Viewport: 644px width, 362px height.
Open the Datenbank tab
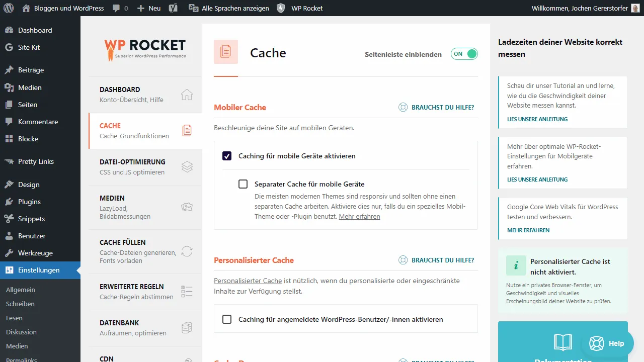(x=145, y=328)
